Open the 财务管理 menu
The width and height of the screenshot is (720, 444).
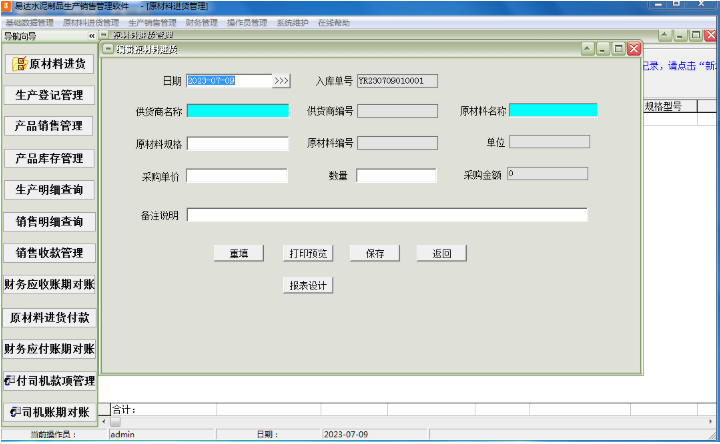pos(202,22)
